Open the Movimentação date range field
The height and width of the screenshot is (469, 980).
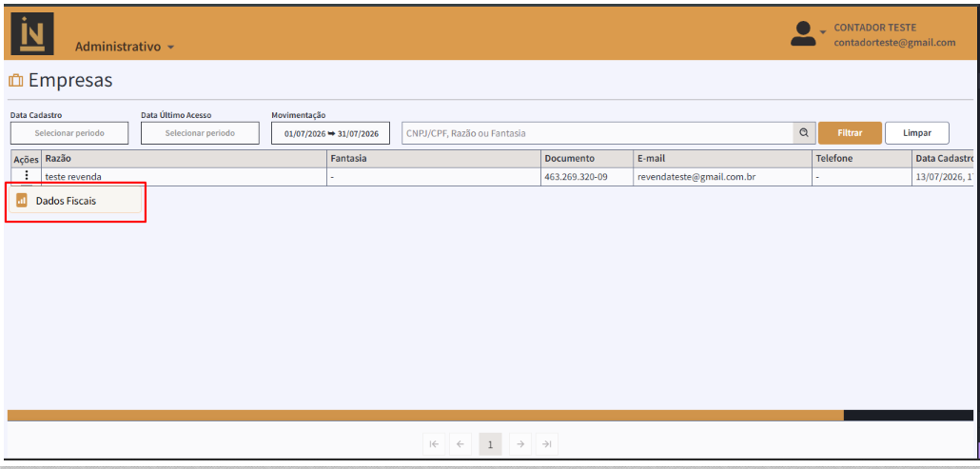tap(330, 133)
